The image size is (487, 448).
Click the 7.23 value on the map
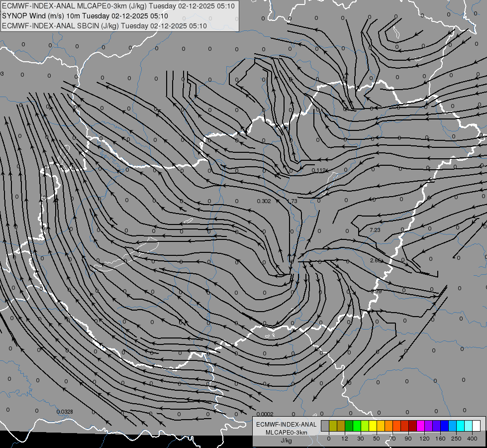point(375,230)
